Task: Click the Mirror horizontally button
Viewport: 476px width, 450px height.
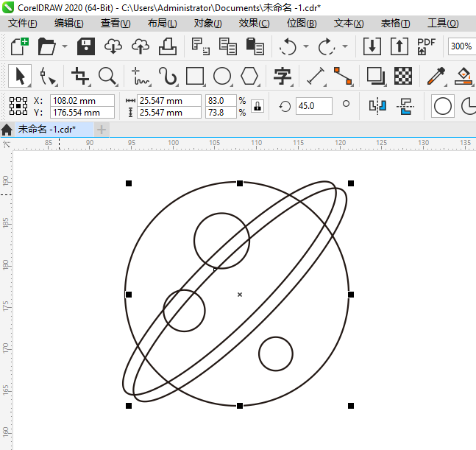Action: 377,106
